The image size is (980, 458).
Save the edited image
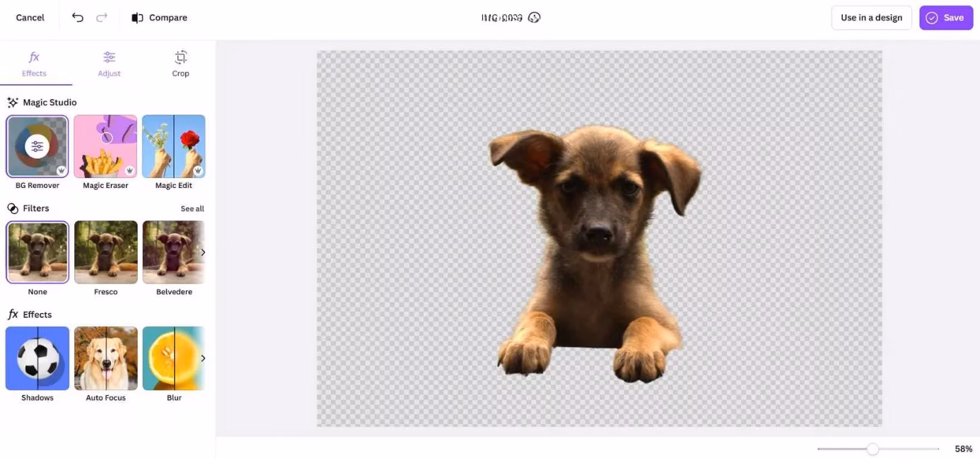coord(946,17)
